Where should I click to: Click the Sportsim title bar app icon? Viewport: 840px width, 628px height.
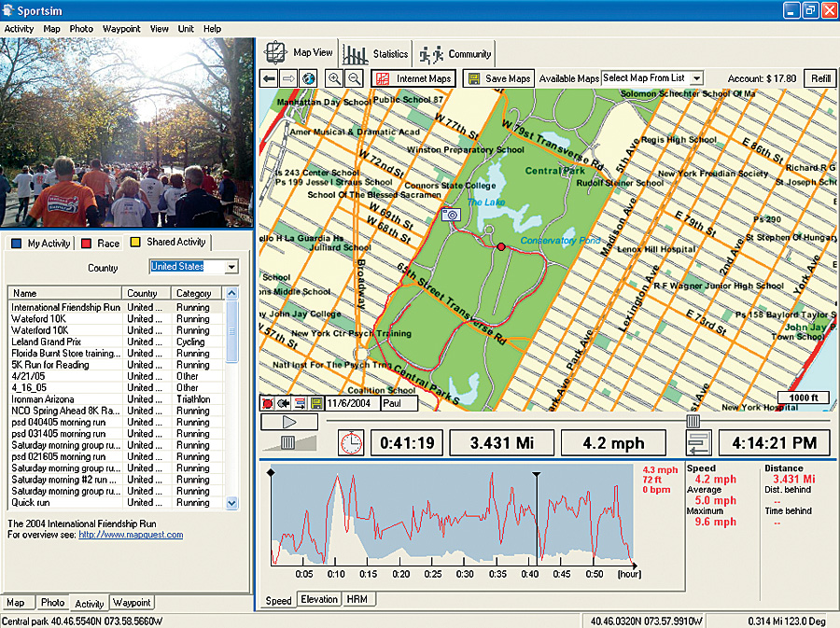point(7,10)
